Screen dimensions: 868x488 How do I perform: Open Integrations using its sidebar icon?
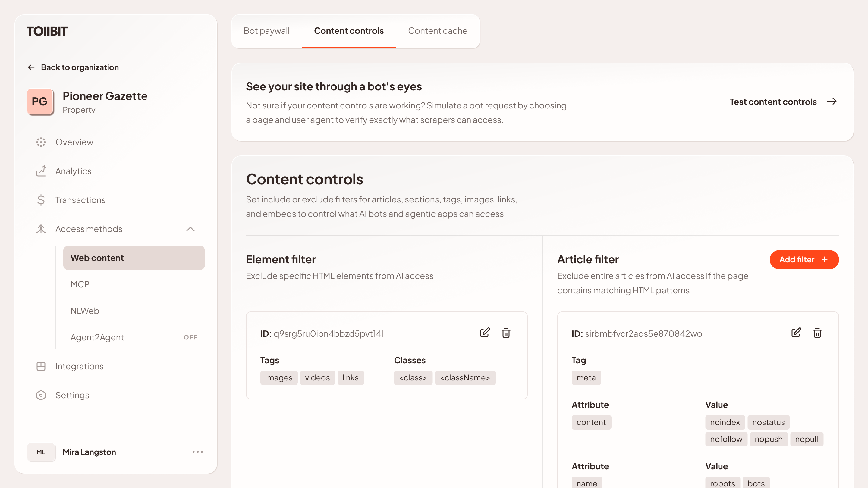click(x=41, y=366)
